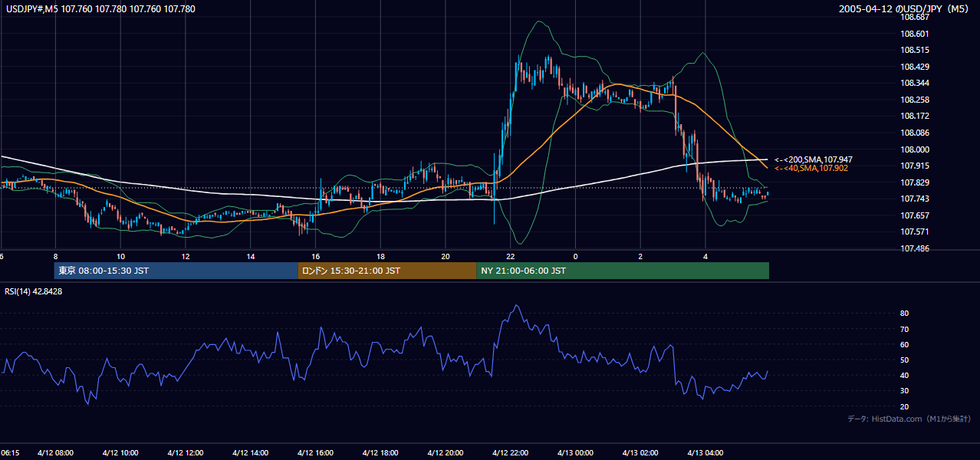This screenshot has width=980, height=460.
Task: Click the 4/12 22:00 time label
Action: coord(511,453)
